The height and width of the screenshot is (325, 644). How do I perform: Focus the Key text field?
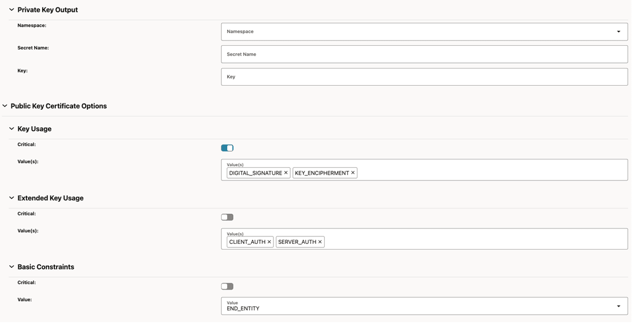pyautogui.click(x=424, y=77)
